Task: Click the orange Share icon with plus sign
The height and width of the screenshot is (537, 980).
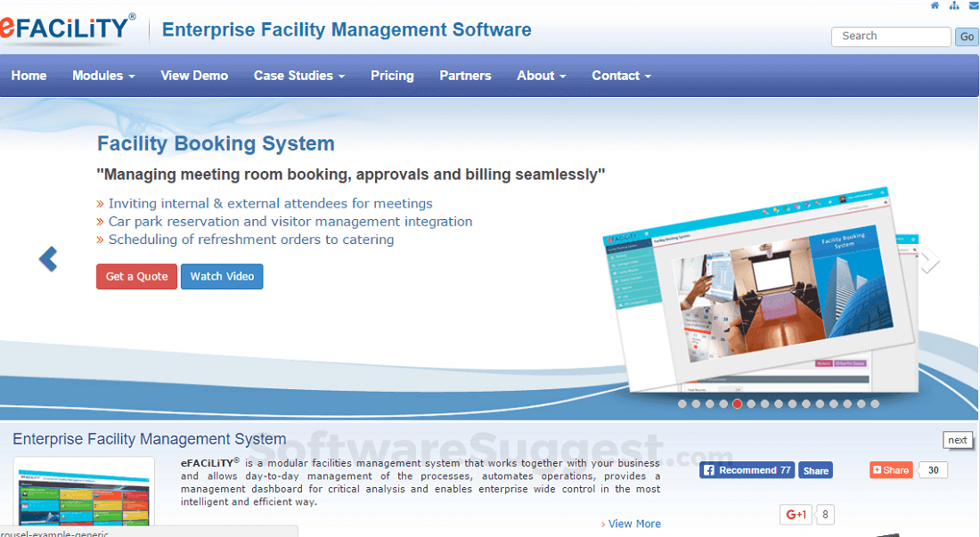Action: point(890,469)
